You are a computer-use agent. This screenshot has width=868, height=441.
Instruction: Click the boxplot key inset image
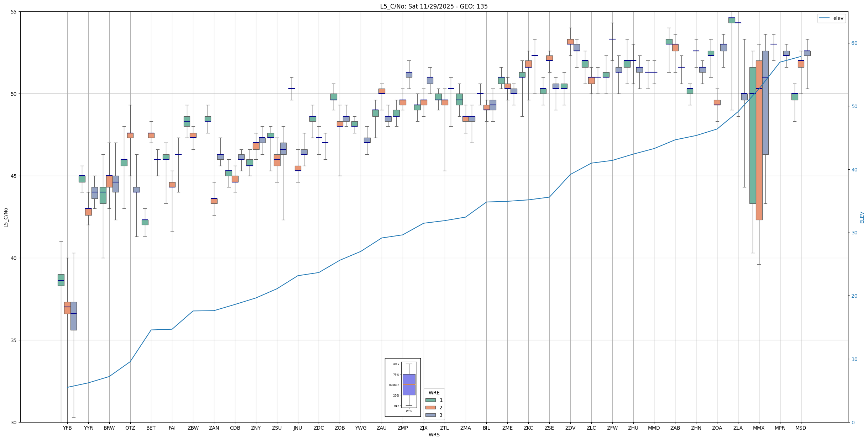point(403,387)
